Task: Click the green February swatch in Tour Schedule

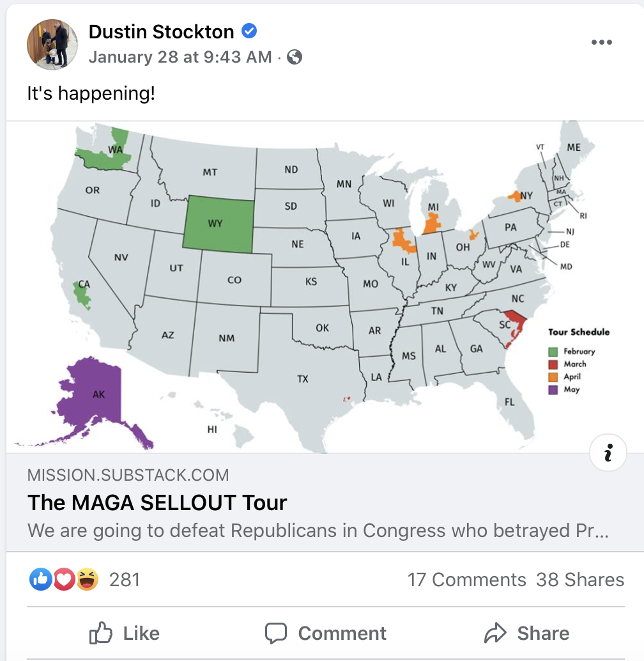Action: click(x=553, y=351)
